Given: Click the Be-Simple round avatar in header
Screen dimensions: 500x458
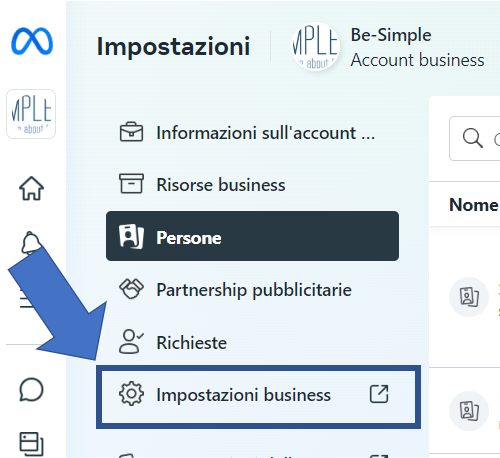Looking at the screenshot, I should tap(315, 47).
